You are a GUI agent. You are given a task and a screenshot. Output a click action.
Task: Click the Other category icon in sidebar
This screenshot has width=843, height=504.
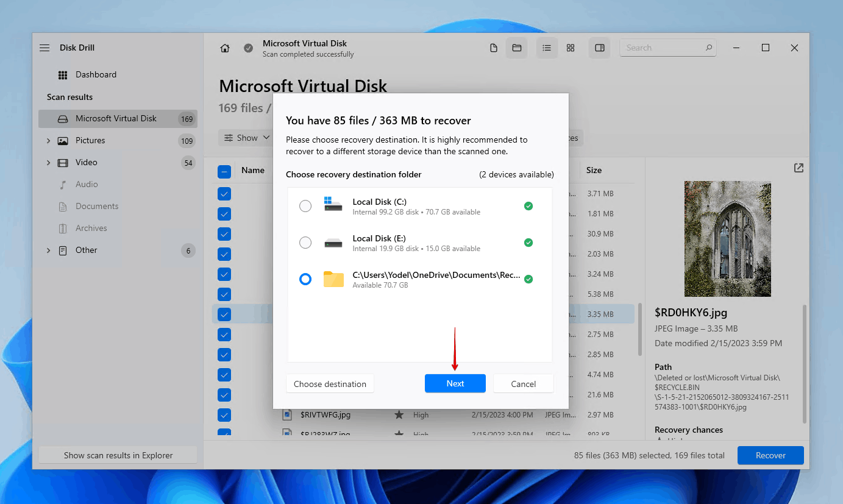coord(63,250)
